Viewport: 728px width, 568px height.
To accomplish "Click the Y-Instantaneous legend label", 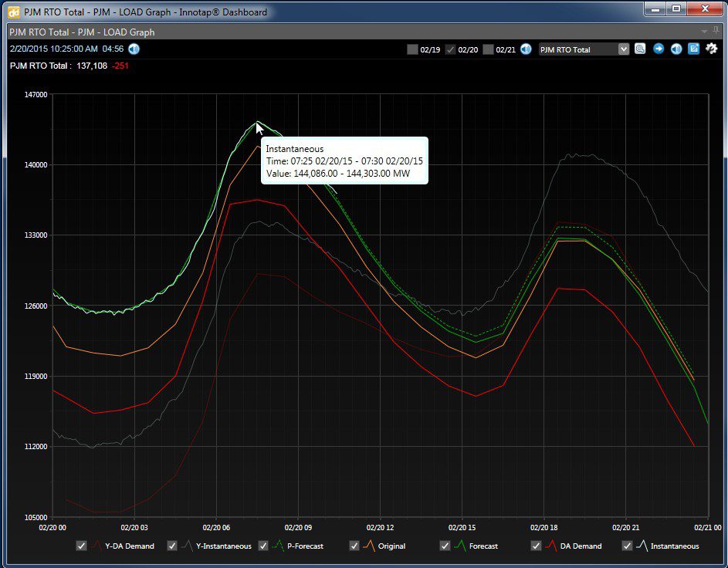I will (x=224, y=546).
